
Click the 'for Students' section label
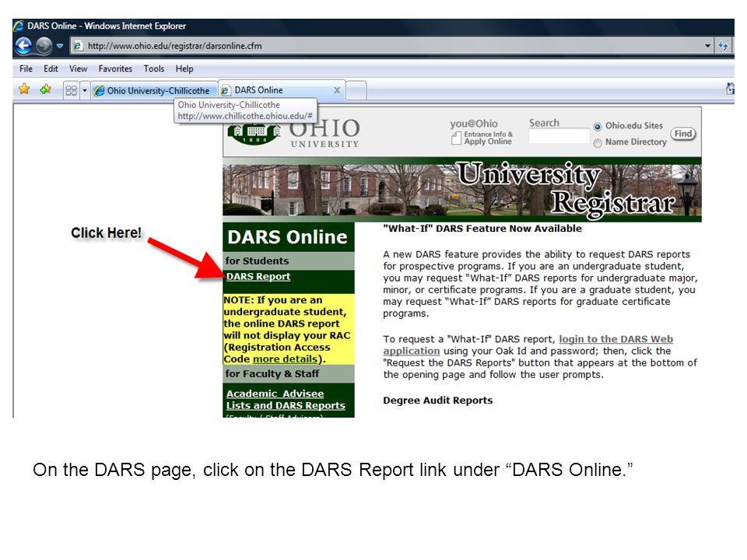point(257,261)
